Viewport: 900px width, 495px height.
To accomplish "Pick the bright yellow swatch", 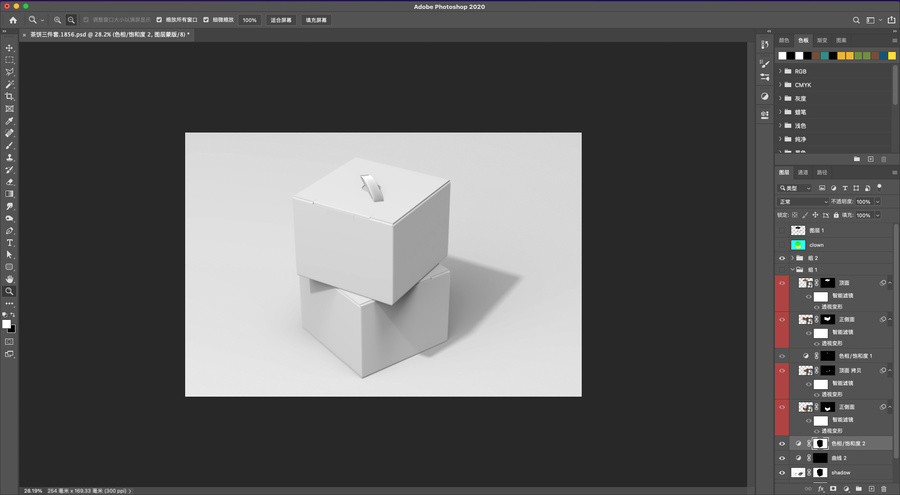I will coord(891,56).
